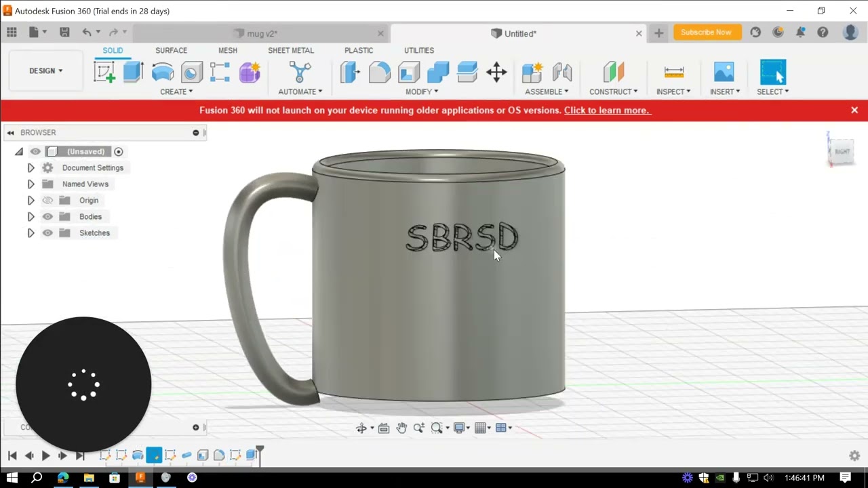
Task: Click the Shell tool icon
Action: (x=409, y=72)
